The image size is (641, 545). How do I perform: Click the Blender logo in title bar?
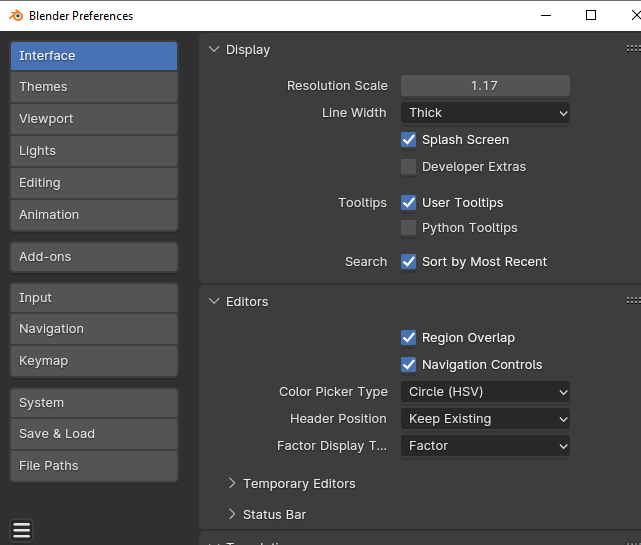pos(16,15)
